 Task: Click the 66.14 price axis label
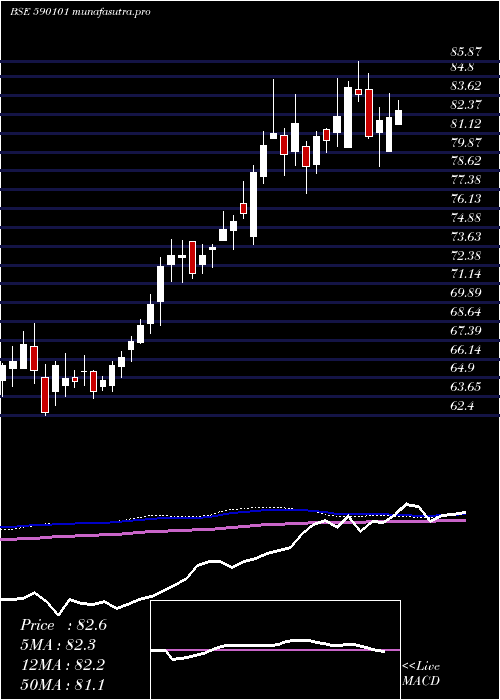pos(466,350)
